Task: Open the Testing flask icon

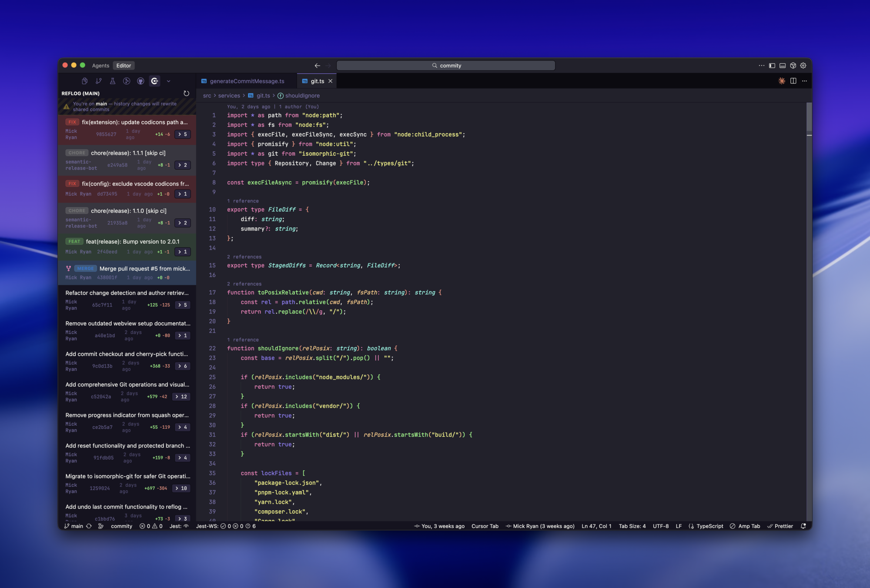Action: point(113,81)
